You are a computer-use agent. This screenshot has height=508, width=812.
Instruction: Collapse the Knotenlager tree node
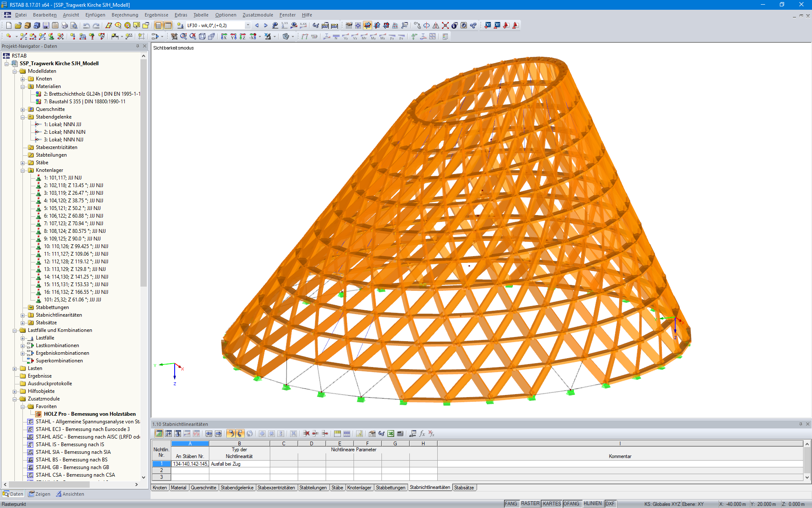pos(23,170)
